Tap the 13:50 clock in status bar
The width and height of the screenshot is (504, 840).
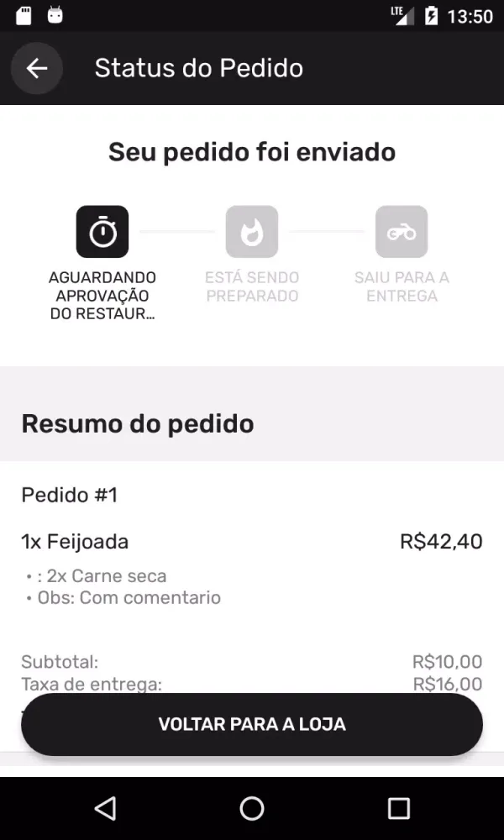pos(470,16)
